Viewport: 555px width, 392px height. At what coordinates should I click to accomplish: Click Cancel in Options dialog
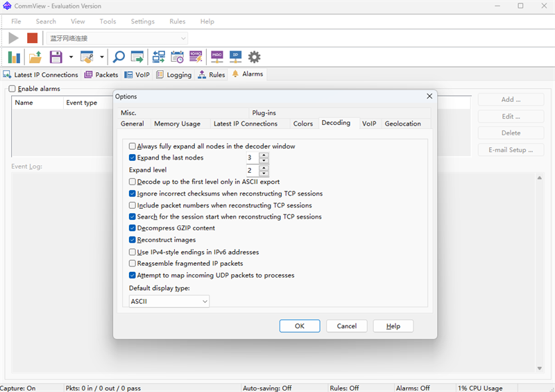coord(346,326)
